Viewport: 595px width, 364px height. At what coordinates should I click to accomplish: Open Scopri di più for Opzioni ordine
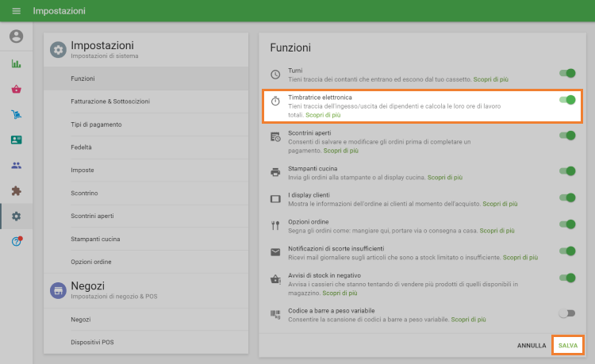coord(500,231)
